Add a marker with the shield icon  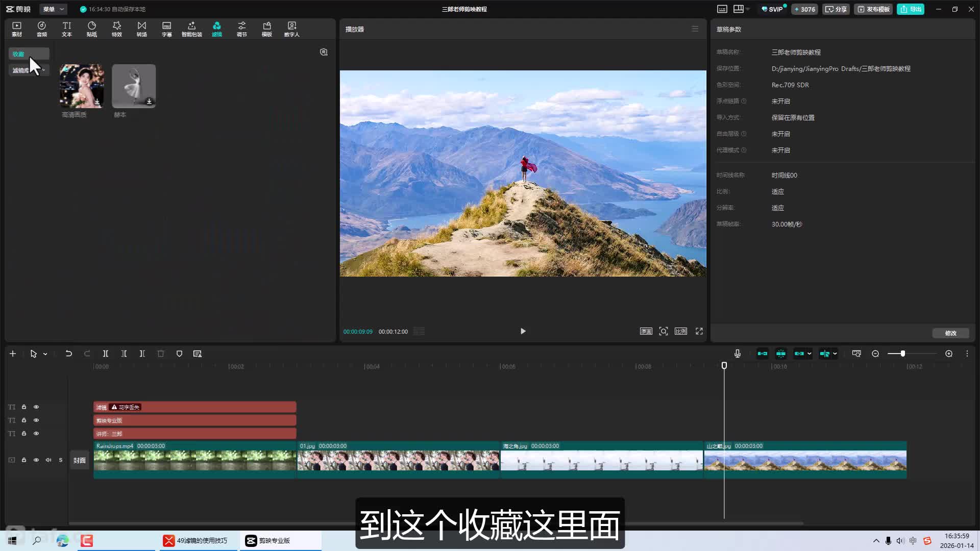179,354
